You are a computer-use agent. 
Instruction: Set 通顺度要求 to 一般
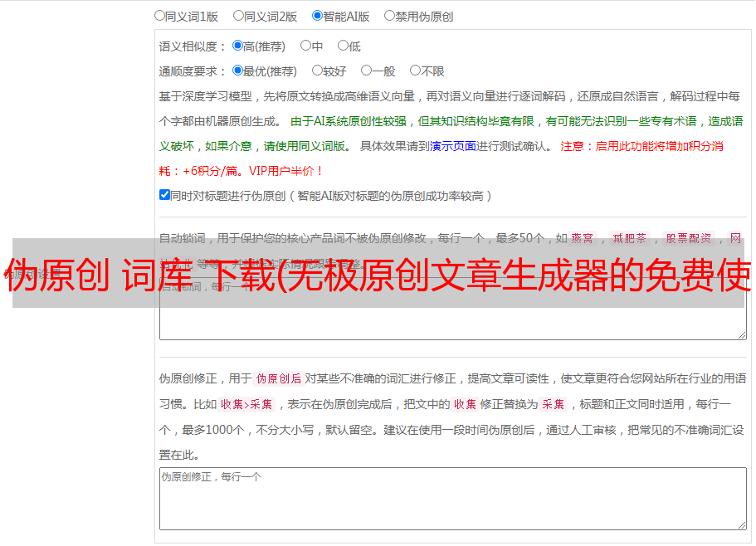367,71
